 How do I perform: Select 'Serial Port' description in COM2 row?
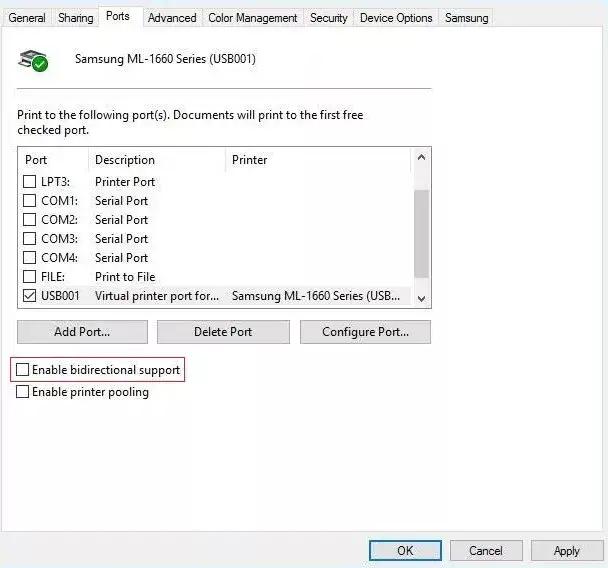pos(121,219)
